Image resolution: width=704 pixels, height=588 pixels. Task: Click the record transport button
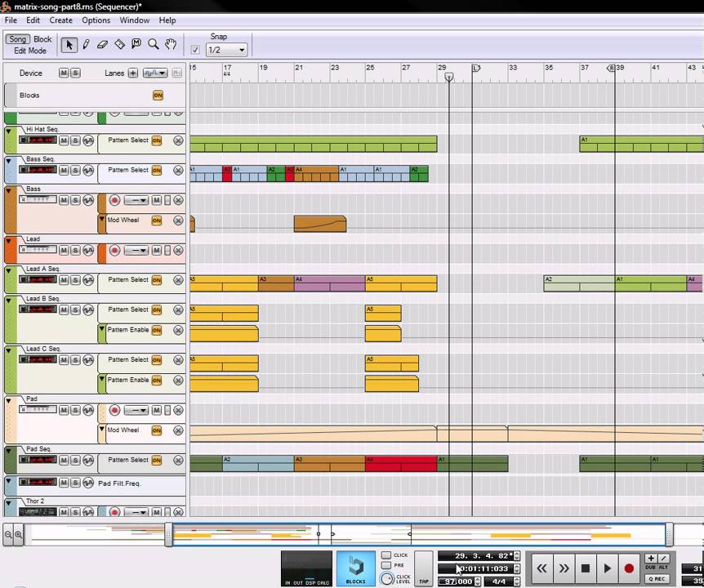tap(629, 568)
